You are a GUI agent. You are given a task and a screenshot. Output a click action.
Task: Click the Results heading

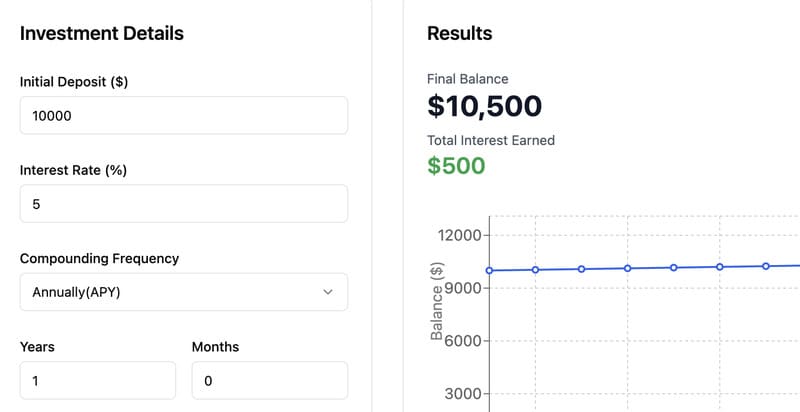click(460, 33)
